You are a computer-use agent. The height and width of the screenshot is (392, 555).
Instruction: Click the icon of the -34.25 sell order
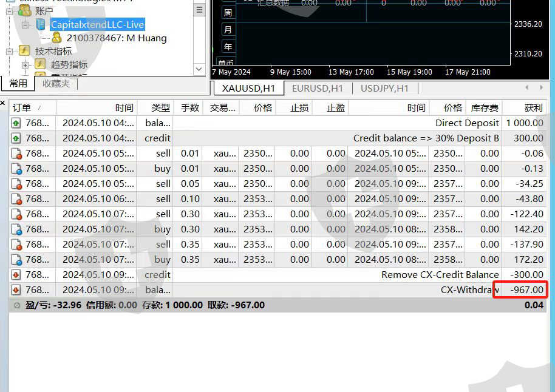pyautogui.click(x=16, y=184)
